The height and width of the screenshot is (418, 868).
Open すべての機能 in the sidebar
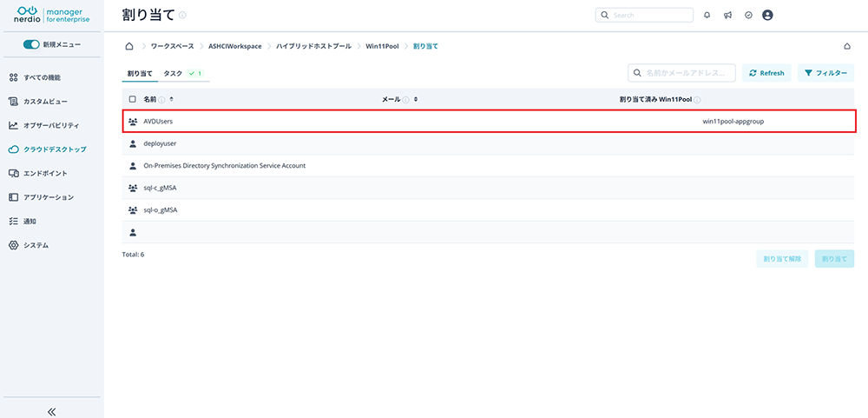click(x=42, y=77)
